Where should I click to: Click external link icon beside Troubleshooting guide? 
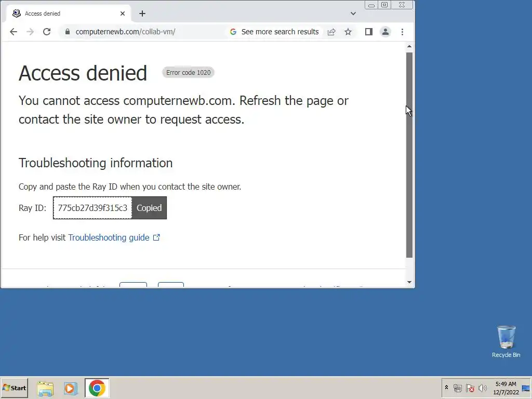156,237
